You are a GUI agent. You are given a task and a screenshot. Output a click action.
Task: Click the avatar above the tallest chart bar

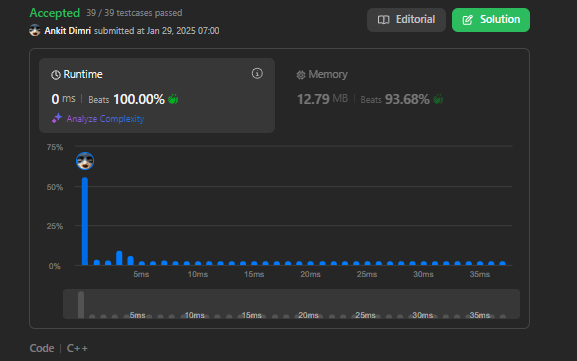85,161
